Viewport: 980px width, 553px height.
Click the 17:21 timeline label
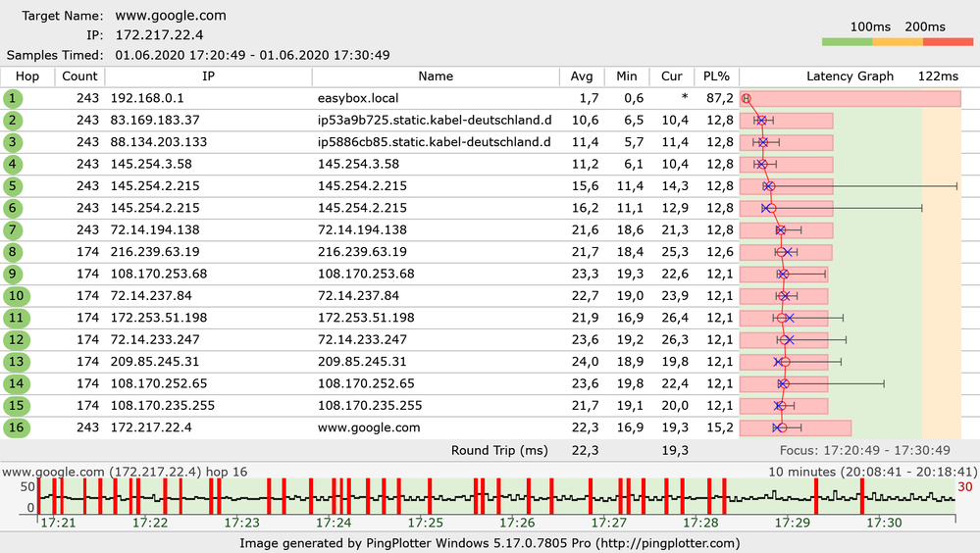pos(58,523)
